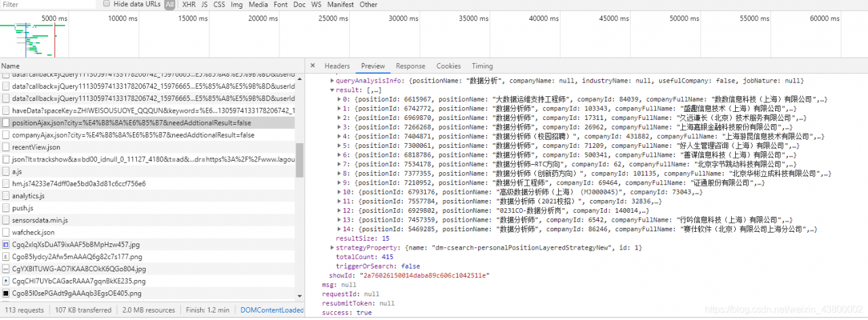Switch to the Timing tab

click(x=482, y=66)
